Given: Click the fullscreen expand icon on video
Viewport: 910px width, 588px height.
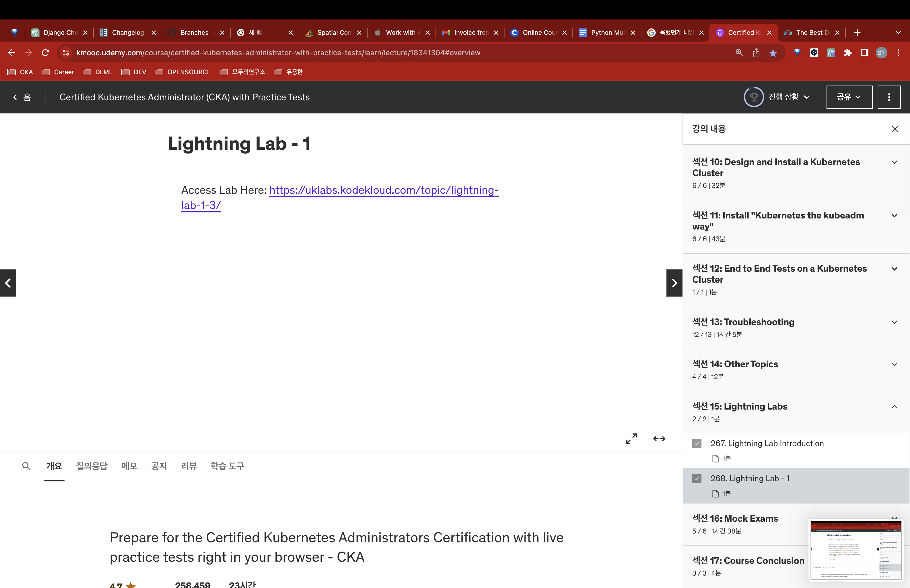Looking at the screenshot, I should [x=631, y=438].
